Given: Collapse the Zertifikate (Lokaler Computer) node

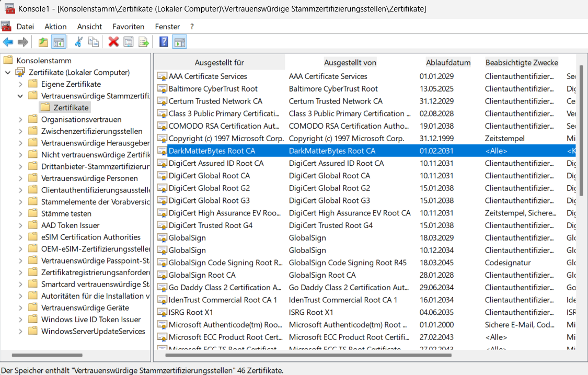Looking at the screenshot, I should (x=8, y=73).
